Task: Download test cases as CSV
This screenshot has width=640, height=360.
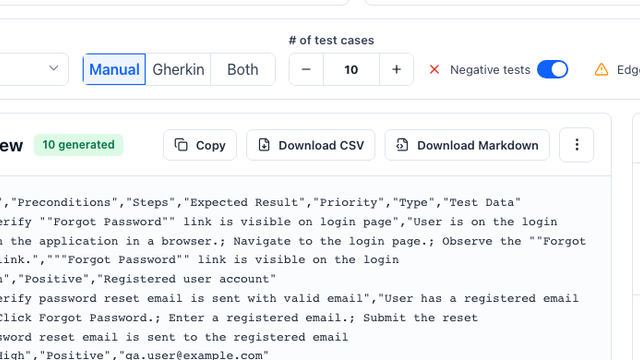Action: [x=311, y=145]
